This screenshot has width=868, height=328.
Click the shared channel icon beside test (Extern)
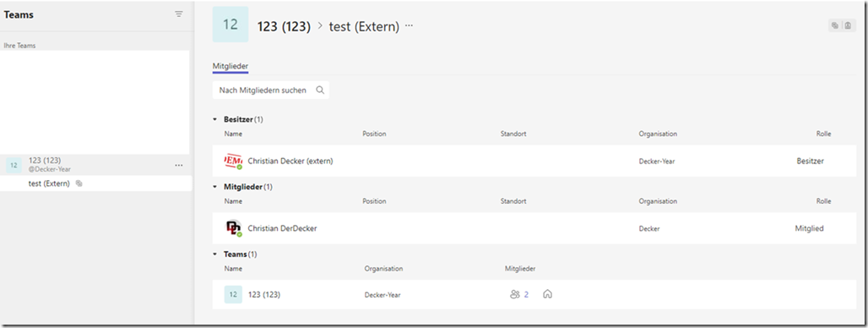point(79,183)
